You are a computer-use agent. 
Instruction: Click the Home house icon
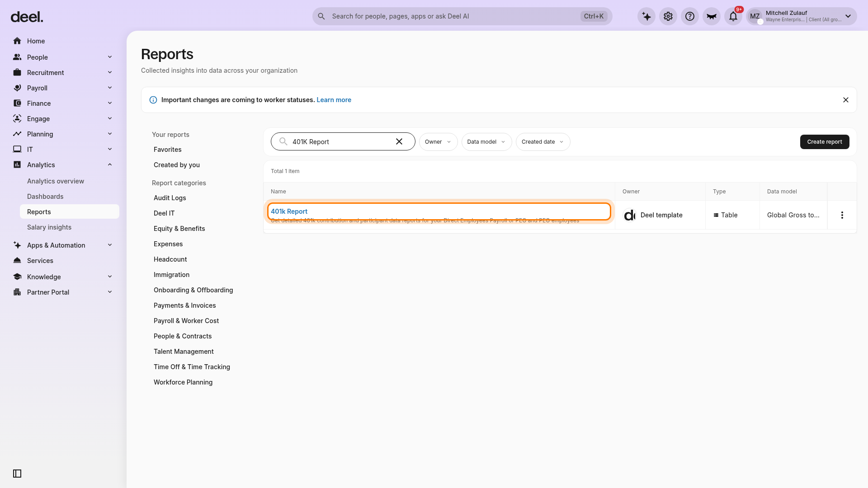point(17,41)
